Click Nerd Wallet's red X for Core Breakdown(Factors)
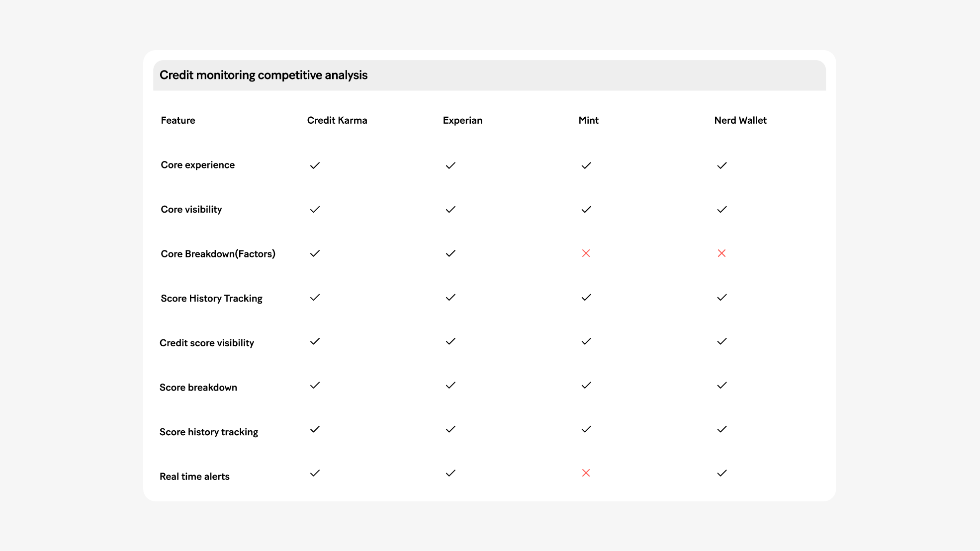 pos(722,253)
